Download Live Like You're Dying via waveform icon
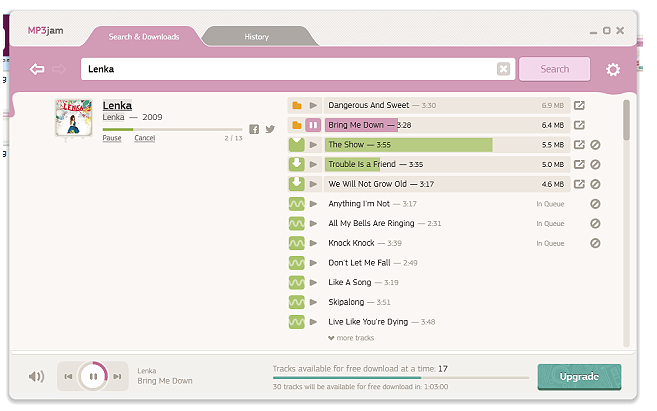657x411 pixels. pyautogui.click(x=297, y=322)
